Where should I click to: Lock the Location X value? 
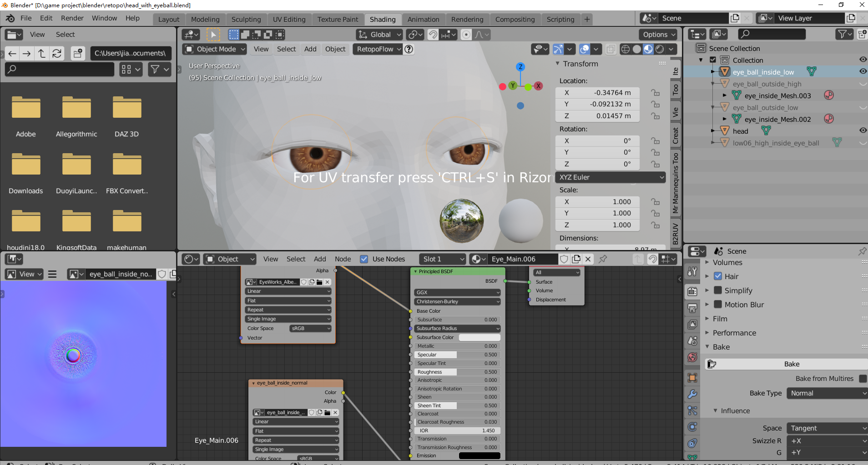tap(655, 93)
